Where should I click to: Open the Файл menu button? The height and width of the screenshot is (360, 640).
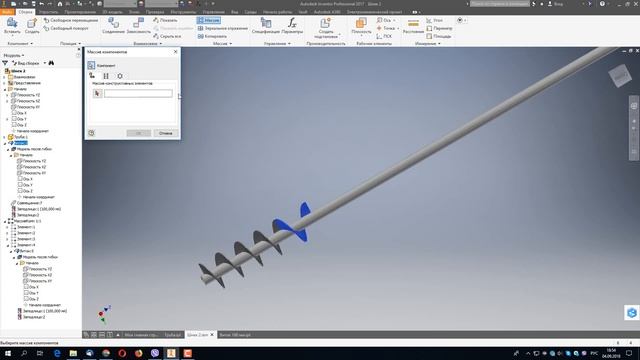[7, 12]
